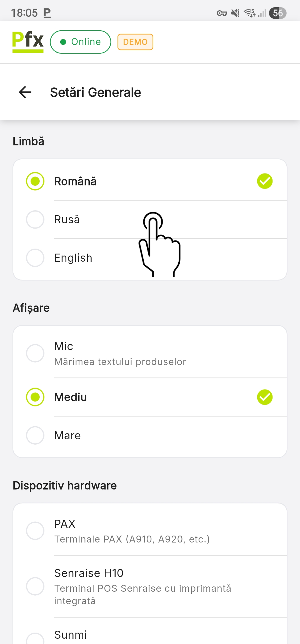Select the Rusă language radio button
The image size is (300, 644).
click(x=35, y=220)
